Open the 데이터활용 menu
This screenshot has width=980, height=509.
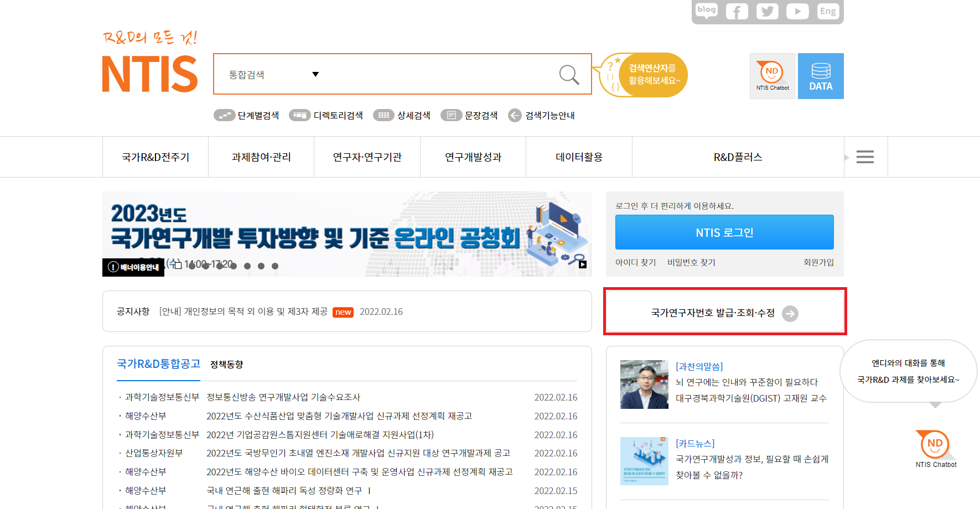click(x=579, y=157)
